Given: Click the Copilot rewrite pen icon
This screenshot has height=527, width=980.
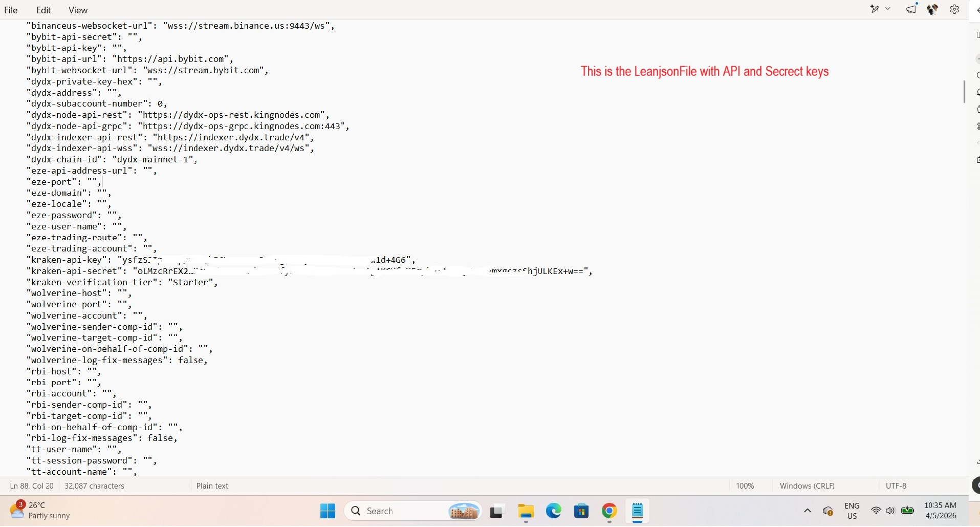Looking at the screenshot, I should tap(875, 9).
